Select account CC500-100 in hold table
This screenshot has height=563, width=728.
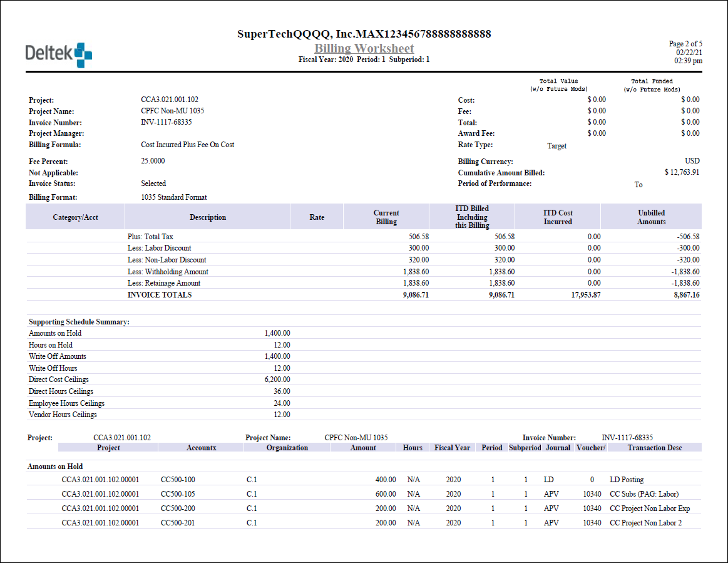click(x=178, y=480)
